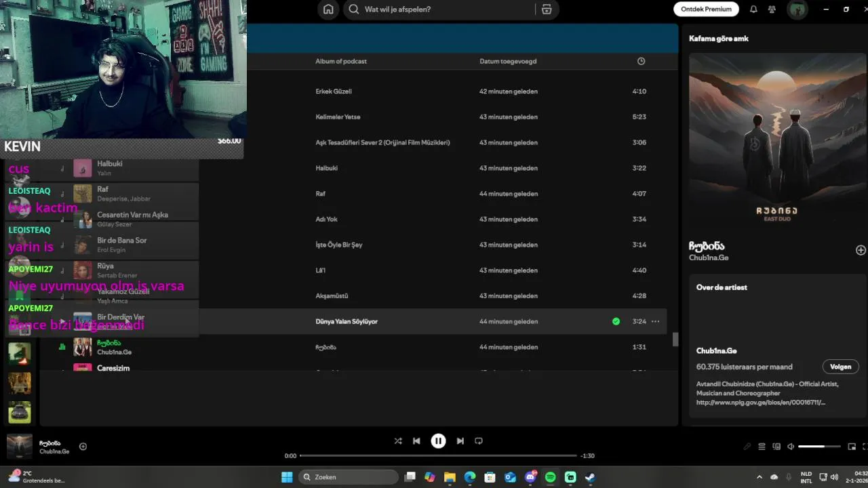The image size is (868, 488).
Task: Toggle shuffle playback
Action: pyautogui.click(x=398, y=441)
